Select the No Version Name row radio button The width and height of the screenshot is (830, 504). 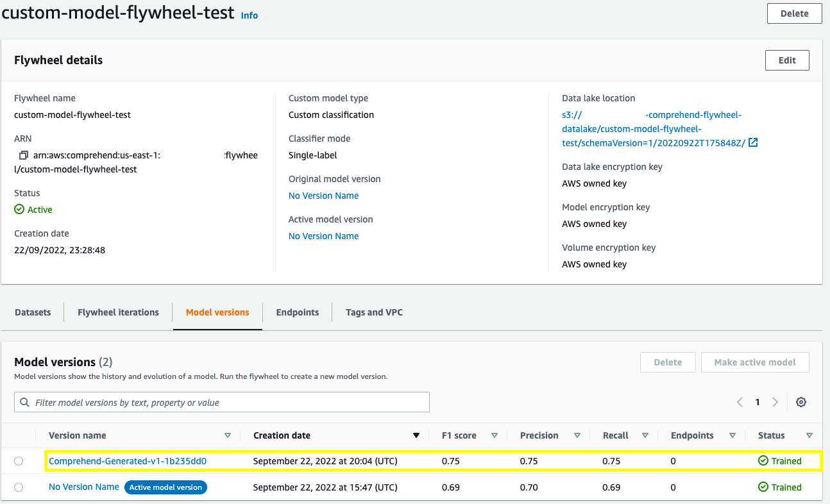click(x=19, y=487)
